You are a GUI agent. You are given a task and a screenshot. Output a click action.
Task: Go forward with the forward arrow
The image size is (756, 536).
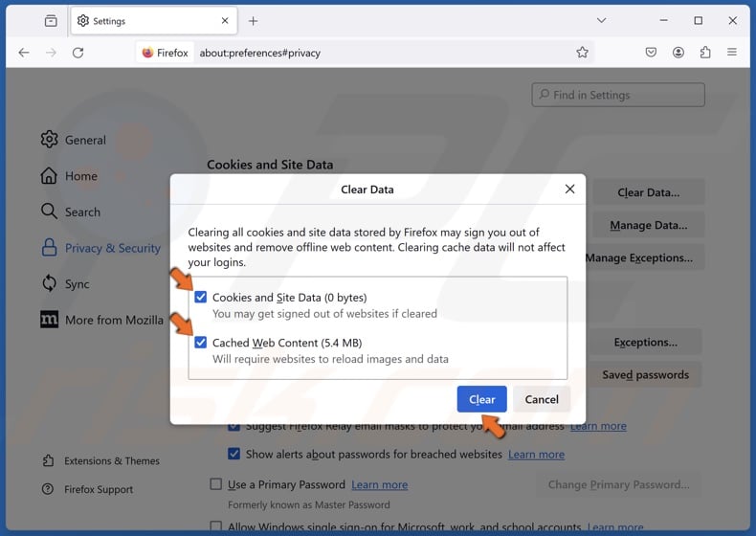click(x=51, y=53)
